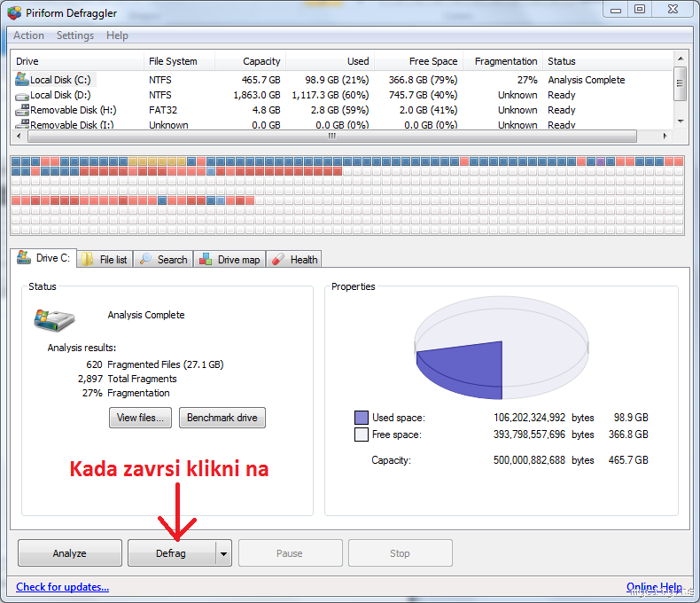700x603 pixels.
Task: Select the Local Disk (D:) row label
Action: click(60, 95)
